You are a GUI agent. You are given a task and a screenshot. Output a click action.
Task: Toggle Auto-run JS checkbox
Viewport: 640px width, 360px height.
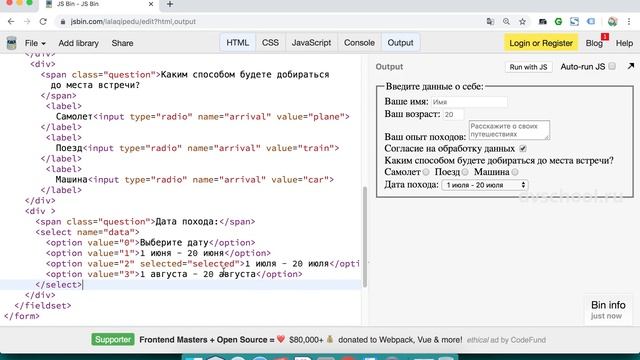point(612,66)
